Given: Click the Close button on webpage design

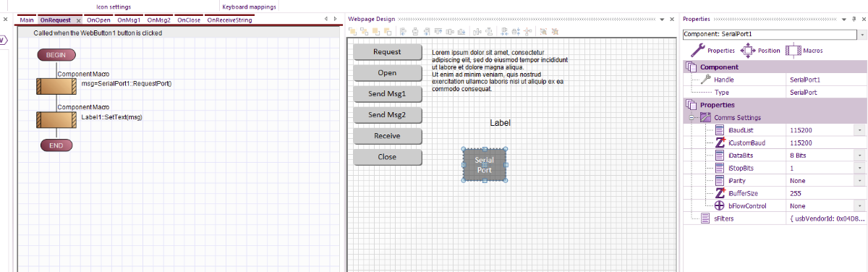Looking at the screenshot, I should click(x=387, y=157).
